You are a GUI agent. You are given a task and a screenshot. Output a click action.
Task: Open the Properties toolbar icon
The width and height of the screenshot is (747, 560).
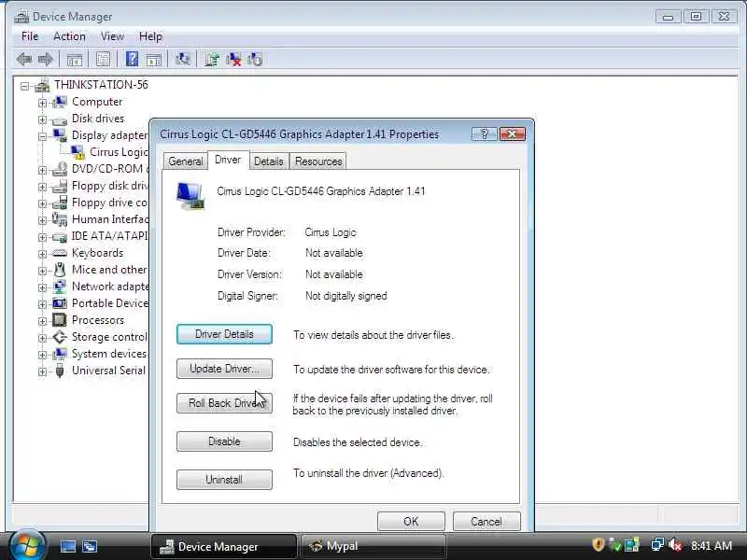[103, 60]
